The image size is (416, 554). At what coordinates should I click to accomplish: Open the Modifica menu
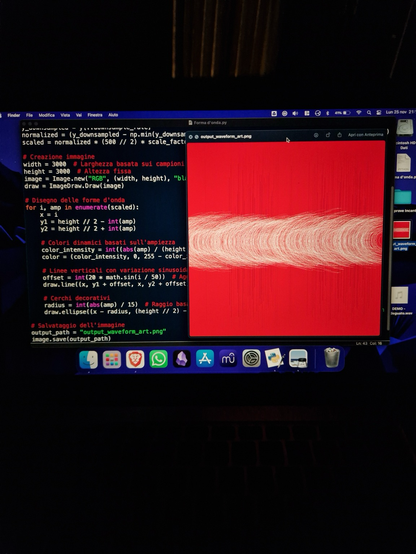tap(47, 115)
